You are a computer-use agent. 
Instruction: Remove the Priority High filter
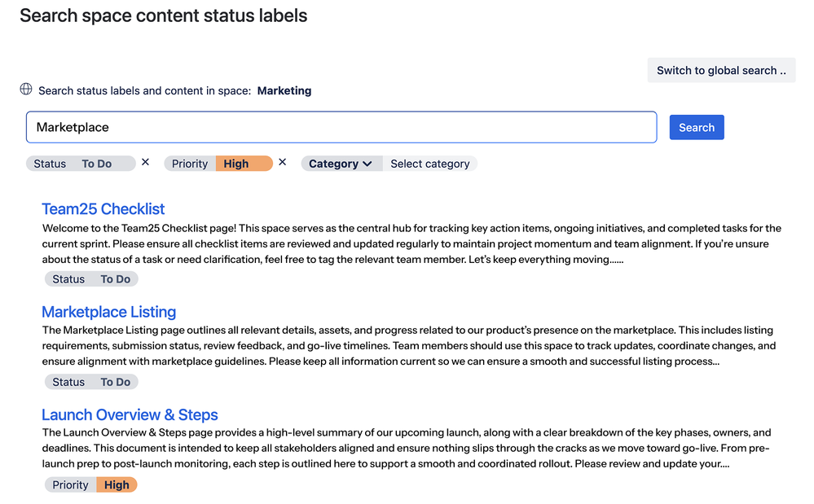point(282,163)
